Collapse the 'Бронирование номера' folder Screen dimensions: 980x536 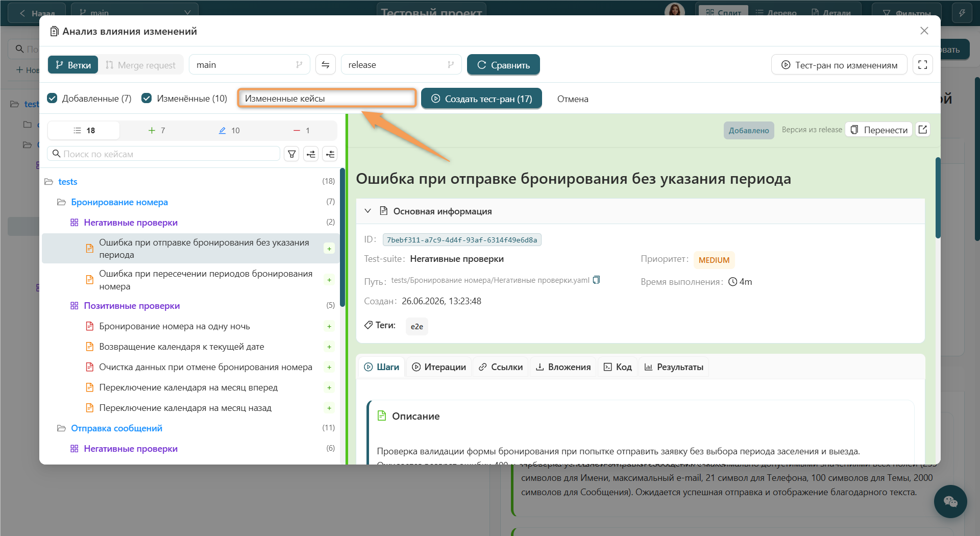point(62,202)
